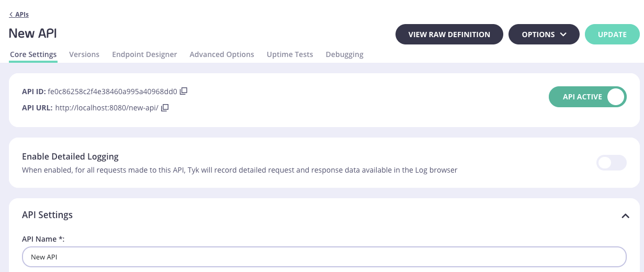Open the Uptime Tests tab
The image size is (644, 272).
290,54
